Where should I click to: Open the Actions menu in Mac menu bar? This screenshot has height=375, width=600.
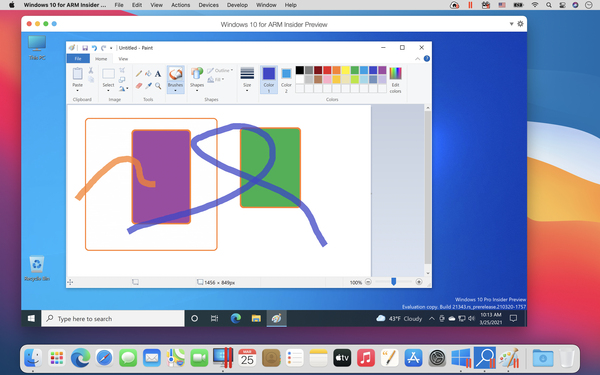click(x=181, y=5)
